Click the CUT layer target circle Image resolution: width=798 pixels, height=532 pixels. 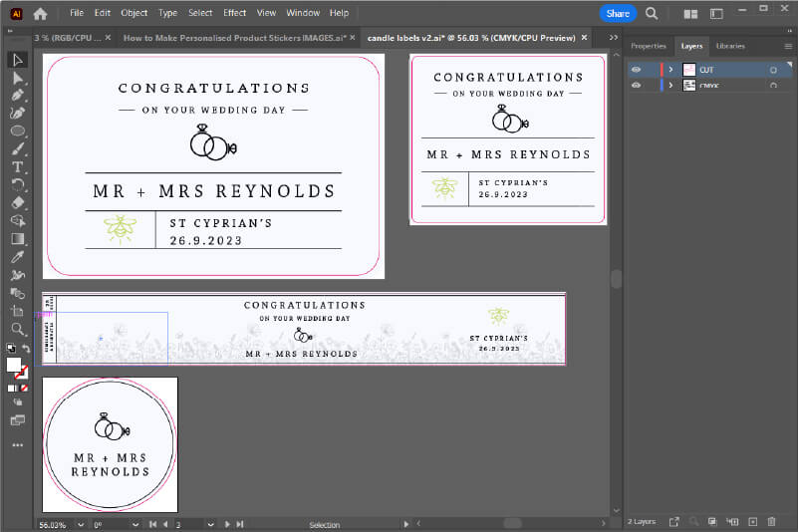pos(773,70)
